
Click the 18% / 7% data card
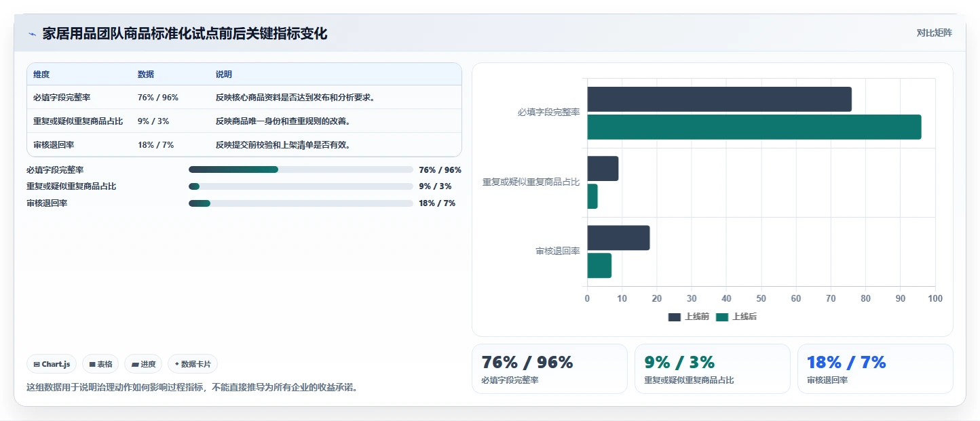[875, 369]
